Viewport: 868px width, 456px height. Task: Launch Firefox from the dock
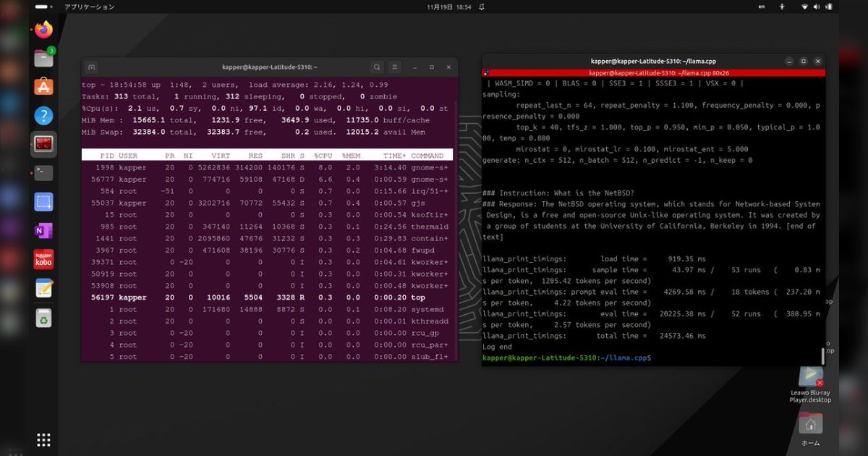(x=43, y=29)
